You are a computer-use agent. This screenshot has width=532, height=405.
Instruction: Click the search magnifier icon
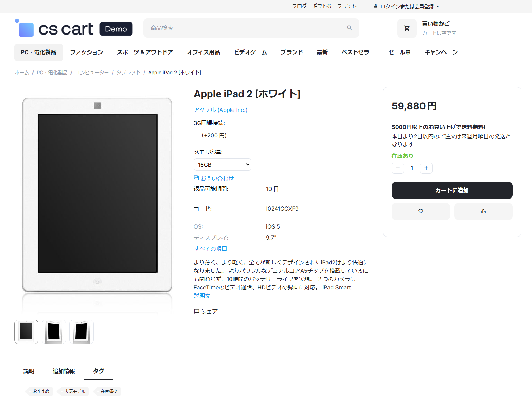click(x=349, y=28)
